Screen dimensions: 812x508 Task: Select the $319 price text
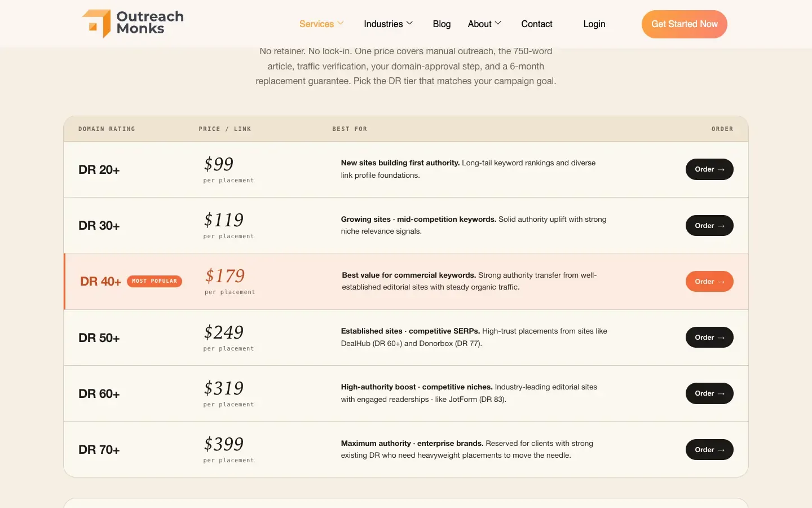(x=224, y=388)
